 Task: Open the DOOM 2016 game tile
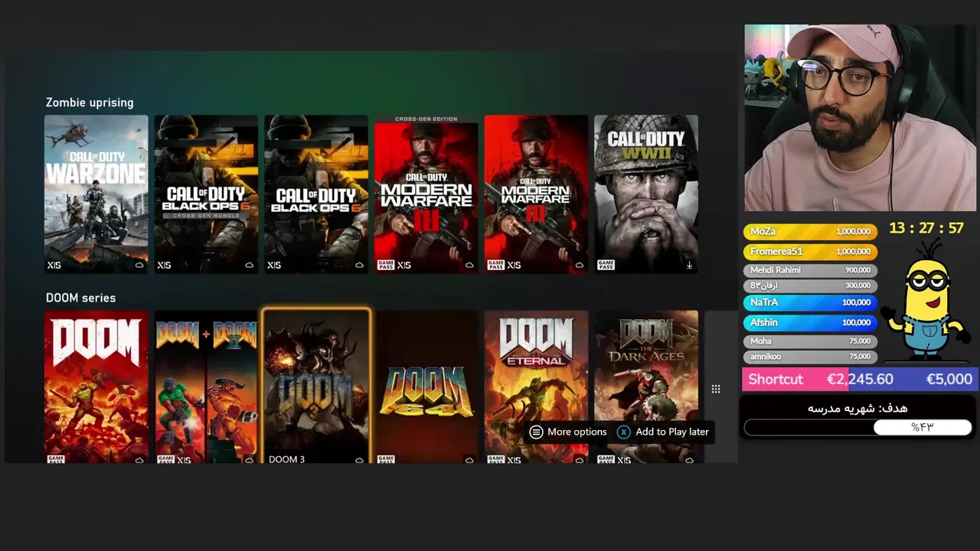[x=96, y=387]
